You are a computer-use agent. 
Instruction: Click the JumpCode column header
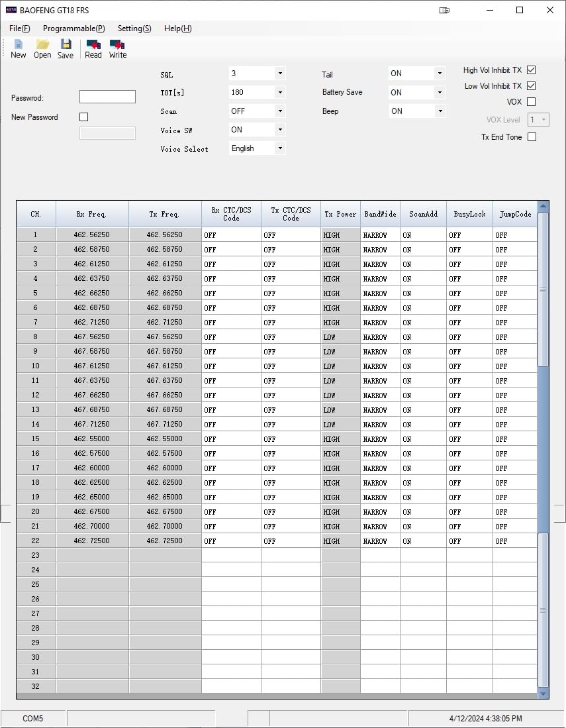[x=515, y=214]
